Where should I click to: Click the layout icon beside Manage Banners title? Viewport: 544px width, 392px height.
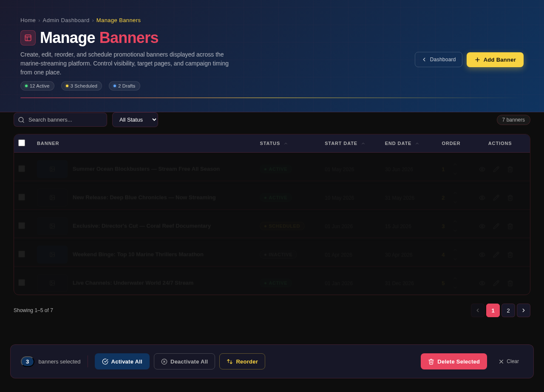pyautogui.click(x=28, y=38)
